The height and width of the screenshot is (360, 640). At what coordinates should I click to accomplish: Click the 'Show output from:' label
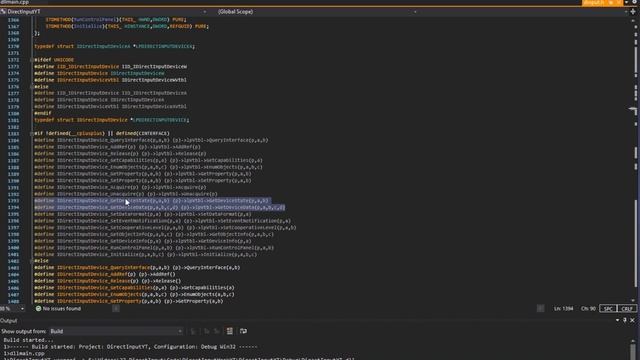[x=24, y=331]
